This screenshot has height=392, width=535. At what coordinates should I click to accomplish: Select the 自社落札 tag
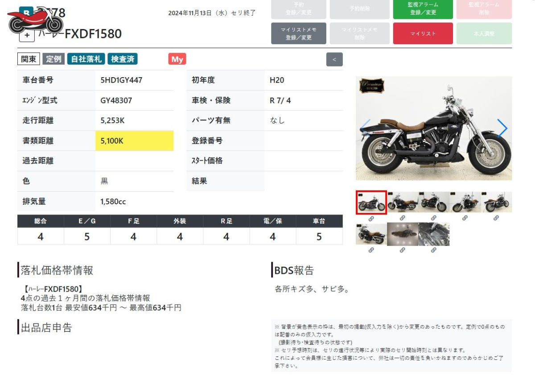coord(86,59)
